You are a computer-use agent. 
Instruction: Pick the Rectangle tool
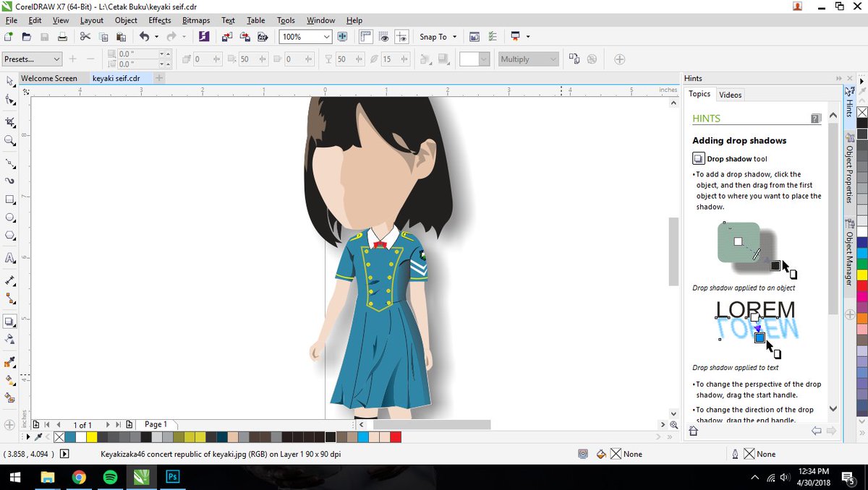tap(10, 199)
